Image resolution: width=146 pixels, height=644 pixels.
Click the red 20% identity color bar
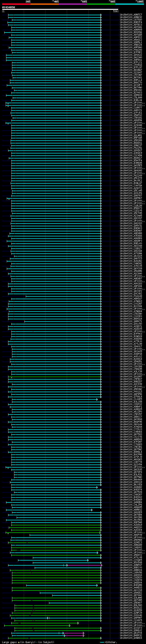(16, 4)
